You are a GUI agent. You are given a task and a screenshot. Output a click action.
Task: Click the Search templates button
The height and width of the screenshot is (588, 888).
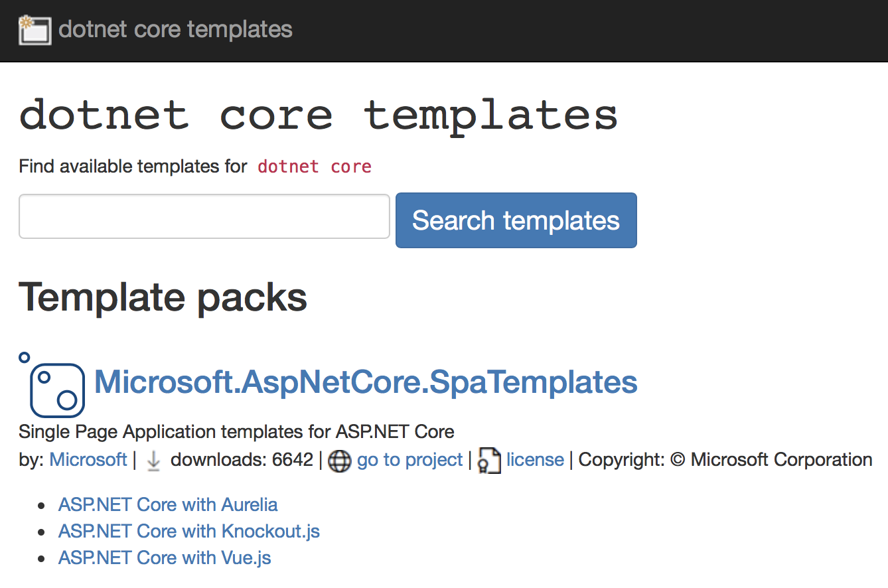click(516, 220)
